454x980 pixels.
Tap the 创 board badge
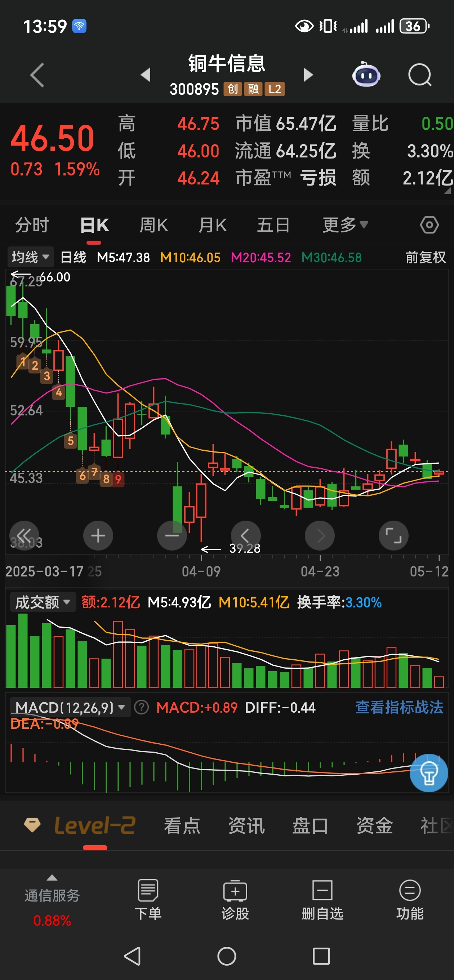point(232,89)
